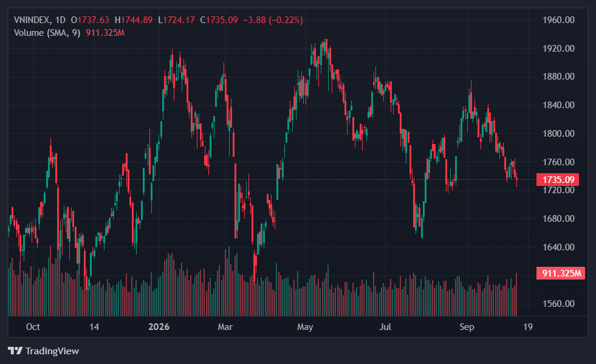This screenshot has width=596, height=364.
Task: Click the close price C1735.09
Action: [219, 20]
